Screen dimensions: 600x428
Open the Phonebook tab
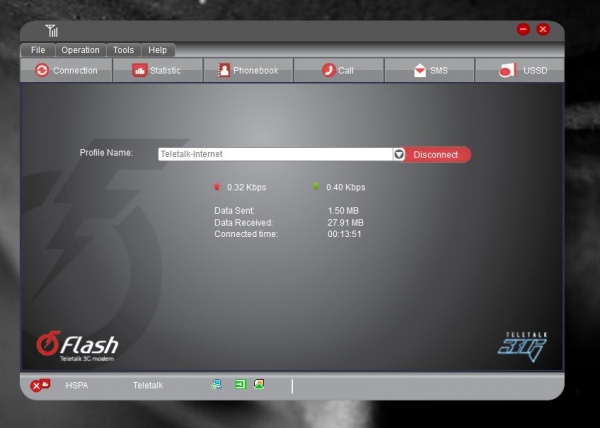(x=248, y=70)
